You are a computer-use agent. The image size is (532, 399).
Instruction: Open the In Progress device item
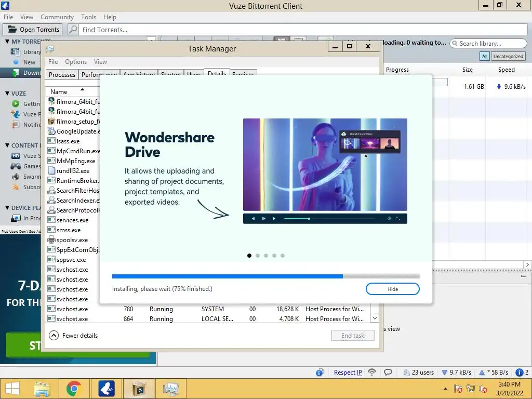(x=26, y=218)
